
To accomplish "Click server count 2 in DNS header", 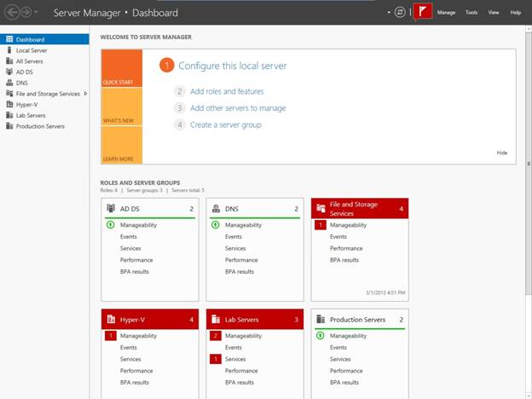I will click(296, 209).
